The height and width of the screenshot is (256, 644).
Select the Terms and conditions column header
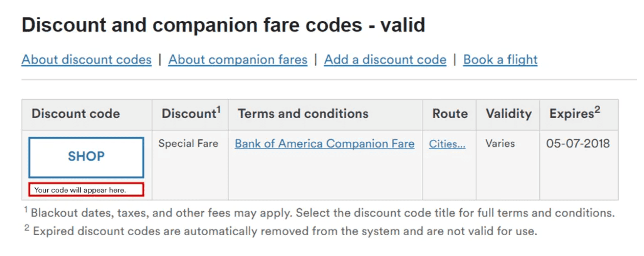click(303, 114)
